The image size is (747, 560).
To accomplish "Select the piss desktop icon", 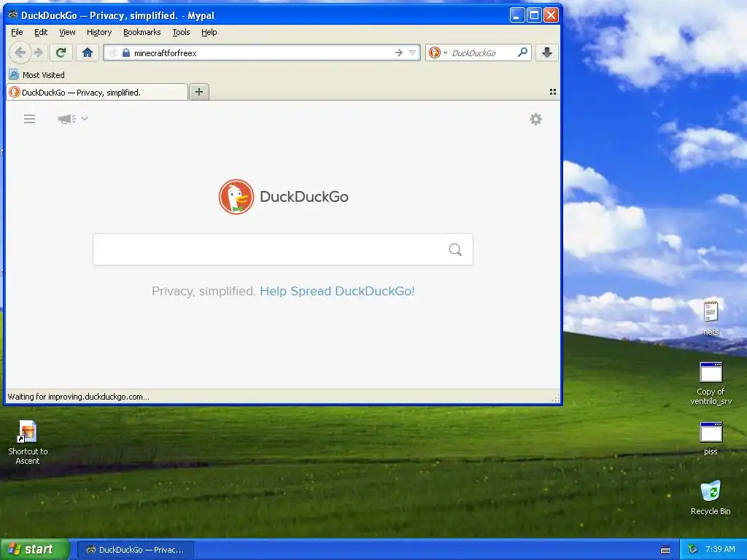I will point(711,438).
